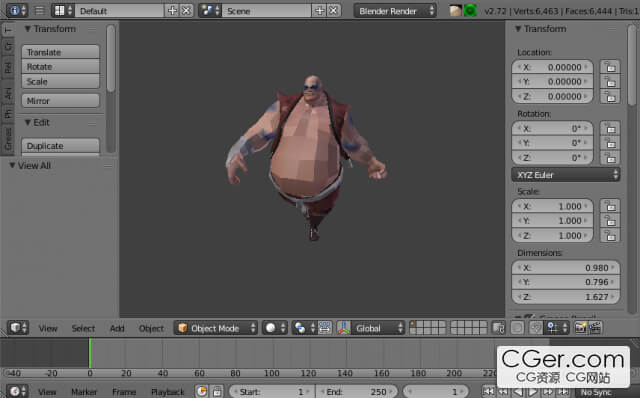Screen dimensions: 640x398
Task: Click the Duplicate button
Action: [61, 146]
